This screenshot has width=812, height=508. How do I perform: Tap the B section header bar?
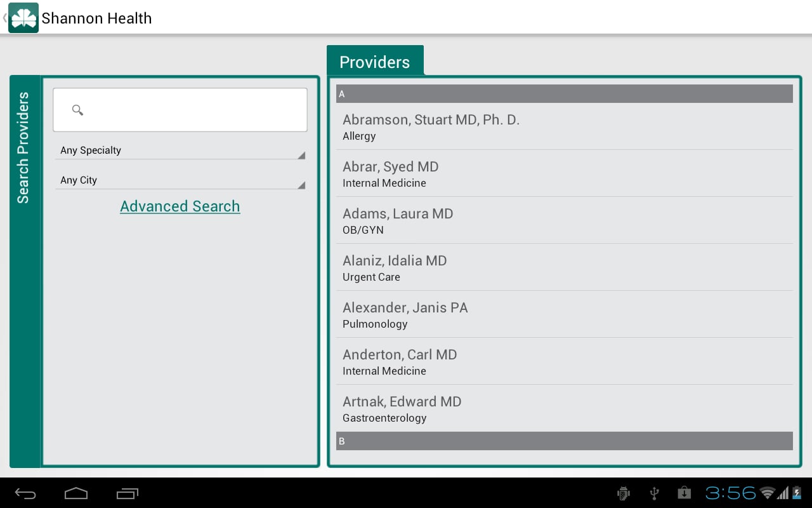pyautogui.click(x=565, y=441)
